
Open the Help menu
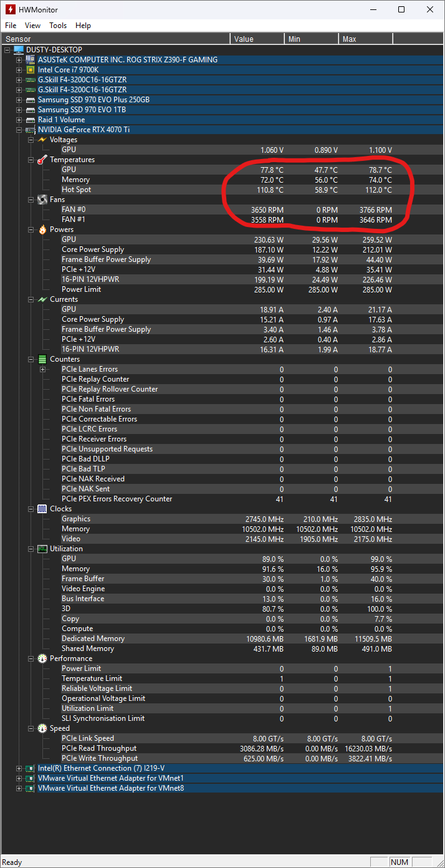83,26
